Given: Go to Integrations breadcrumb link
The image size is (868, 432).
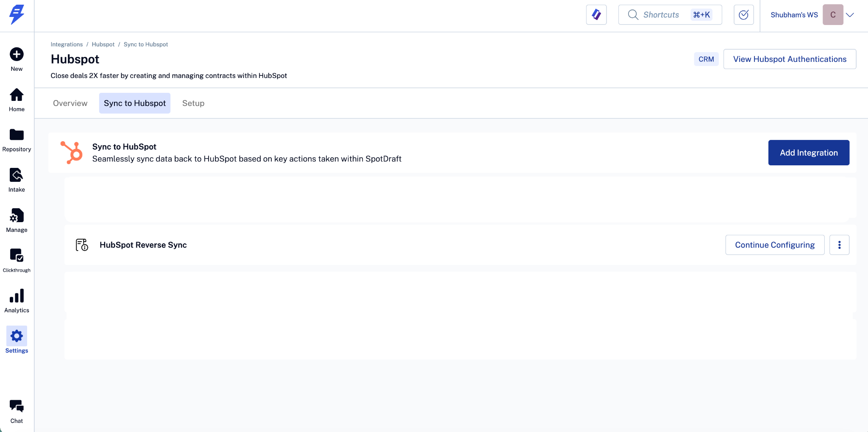Looking at the screenshot, I should (67, 45).
